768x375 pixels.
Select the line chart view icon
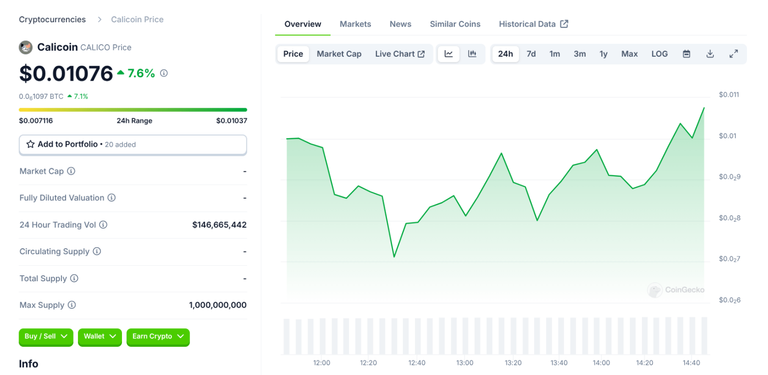pyautogui.click(x=449, y=54)
